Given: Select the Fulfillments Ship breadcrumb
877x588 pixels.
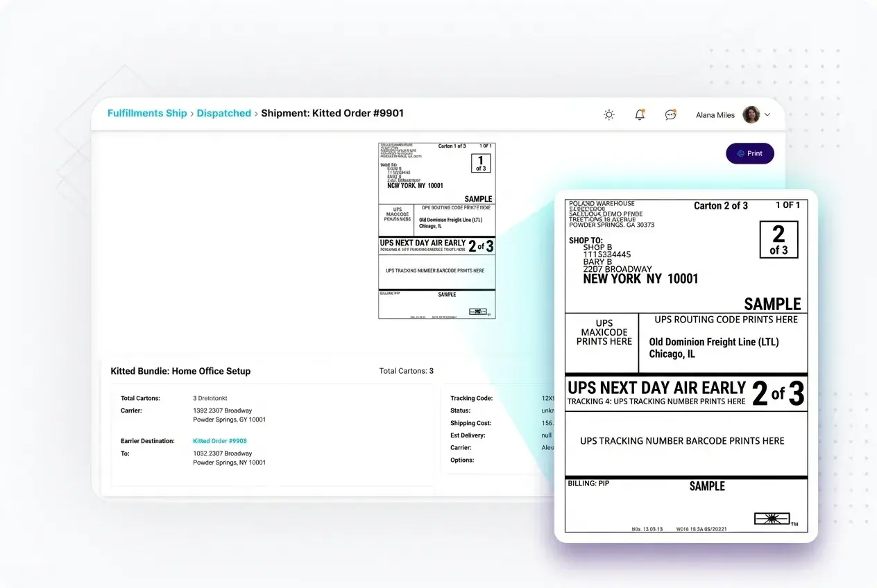Looking at the screenshot, I should tap(146, 113).
